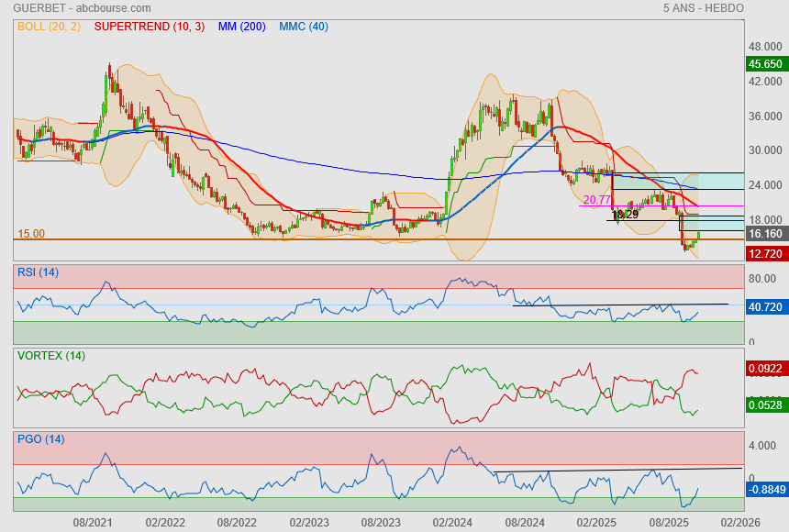Image resolution: width=789 pixels, height=532 pixels.
Task: Click the PGO value tag -0.8849
Action: [x=765, y=490]
